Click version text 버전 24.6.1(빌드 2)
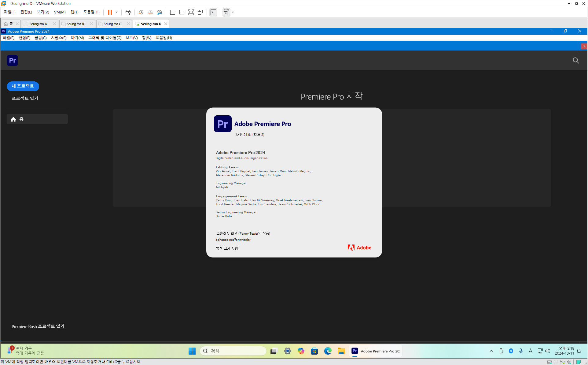 click(250, 135)
